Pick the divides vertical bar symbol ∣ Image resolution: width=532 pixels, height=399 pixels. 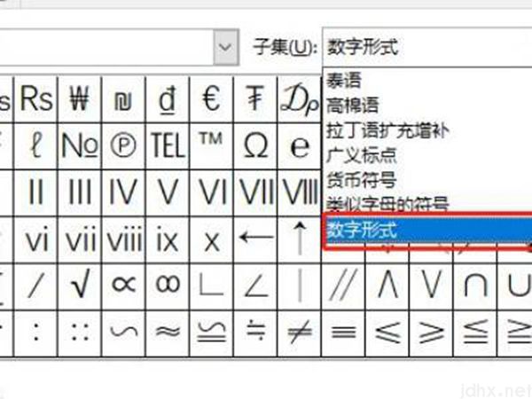click(x=300, y=286)
